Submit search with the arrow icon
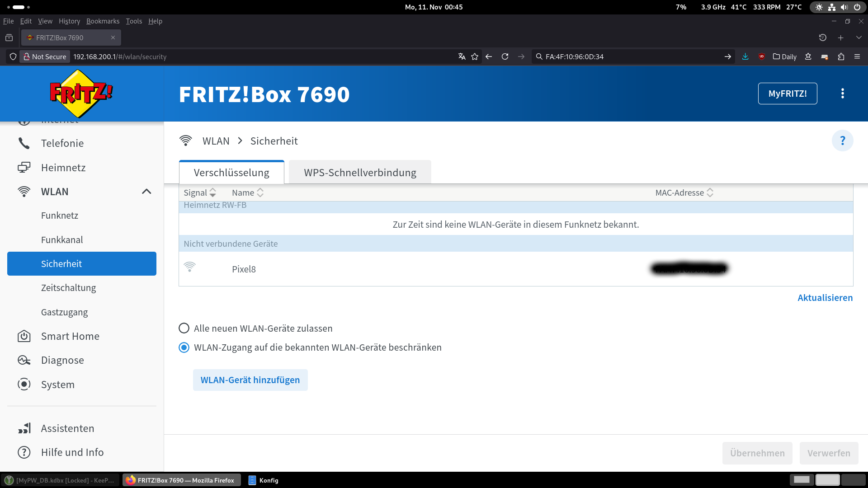The image size is (868, 488). click(x=728, y=56)
